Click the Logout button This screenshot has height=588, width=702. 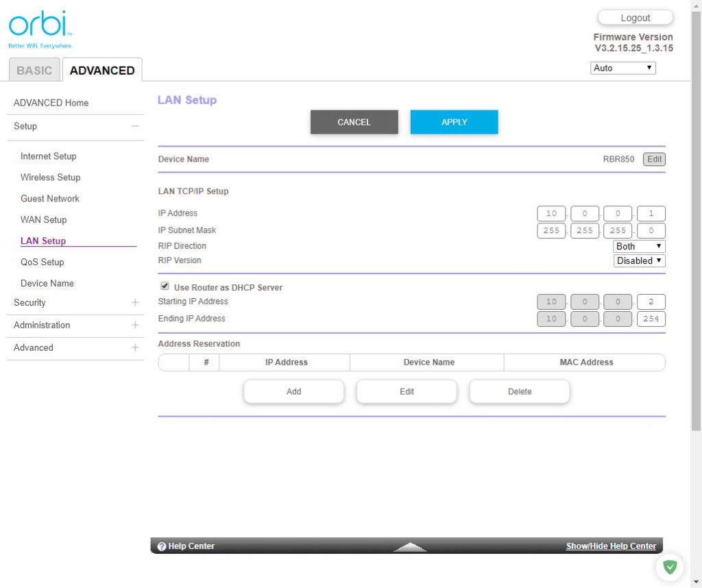click(635, 18)
